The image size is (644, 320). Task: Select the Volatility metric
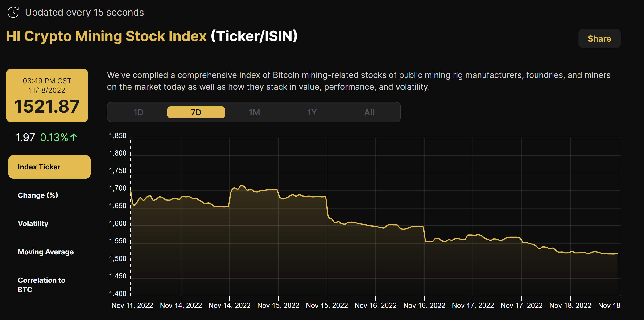pos(33,223)
